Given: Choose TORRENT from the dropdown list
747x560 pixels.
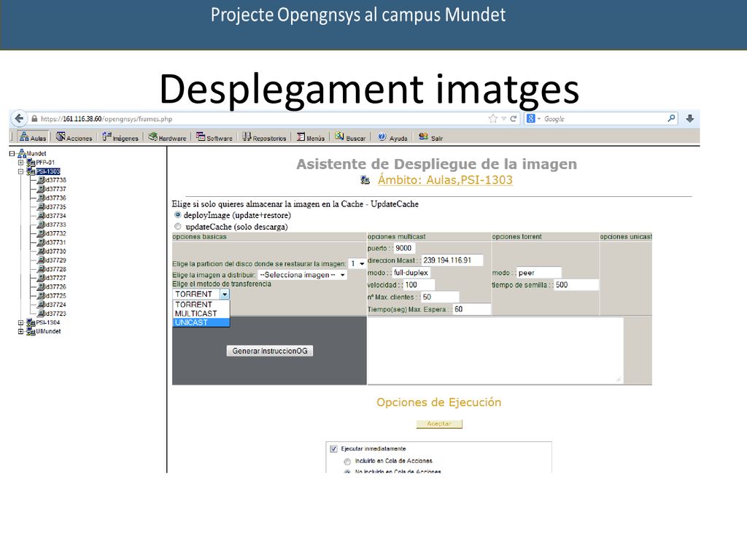Looking at the screenshot, I should pos(201,305).
